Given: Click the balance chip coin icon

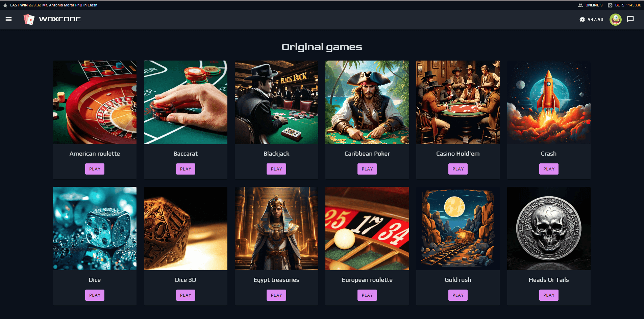Looking at the screenshot, I should (x=582, y=20).
